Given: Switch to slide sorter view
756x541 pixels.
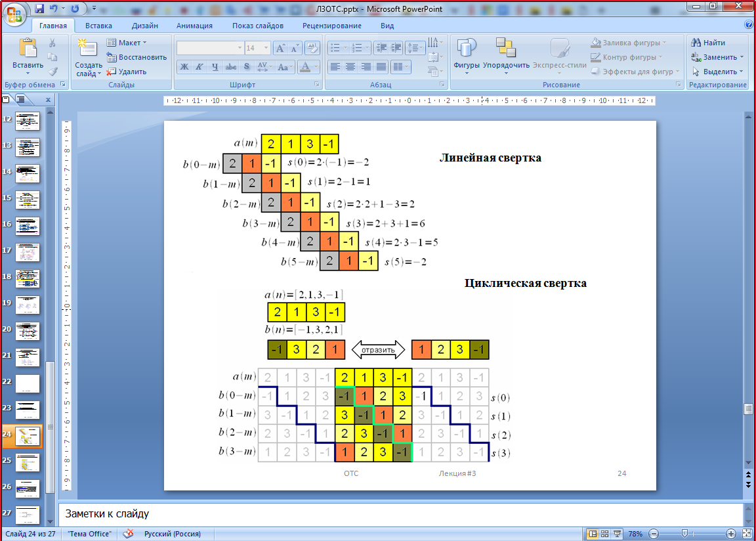Looking at the screenshot, I should pos(604,534).
